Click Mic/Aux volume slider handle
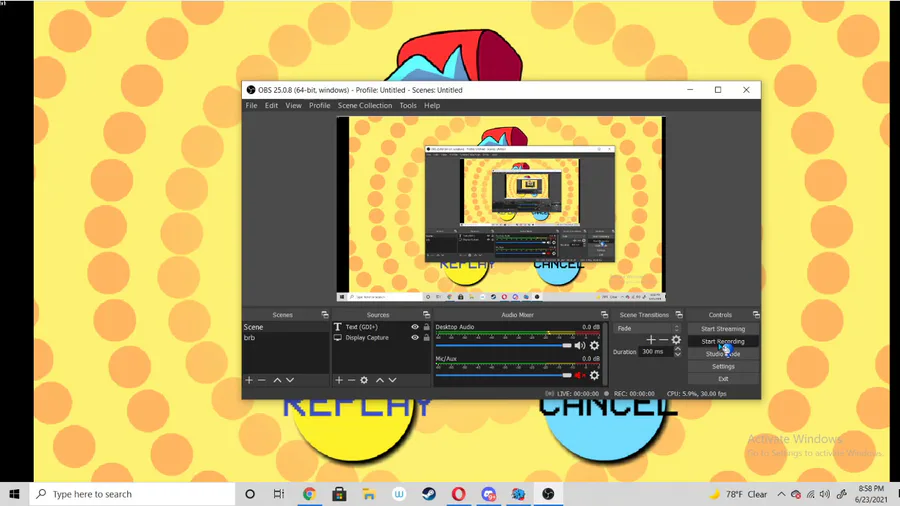Image resolution: width=900 pixels, height=506 pixels. click(x=567, y=375)
